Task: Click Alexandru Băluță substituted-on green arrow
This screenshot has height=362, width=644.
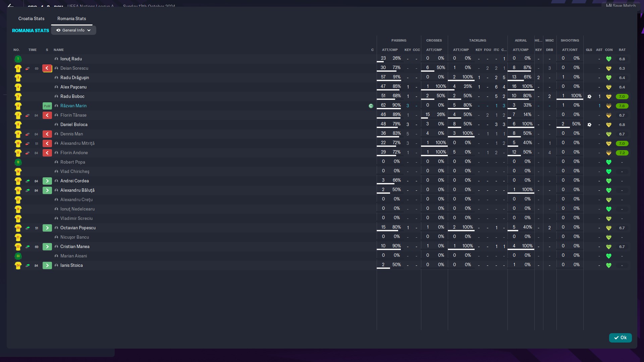Action: point(47,190)
